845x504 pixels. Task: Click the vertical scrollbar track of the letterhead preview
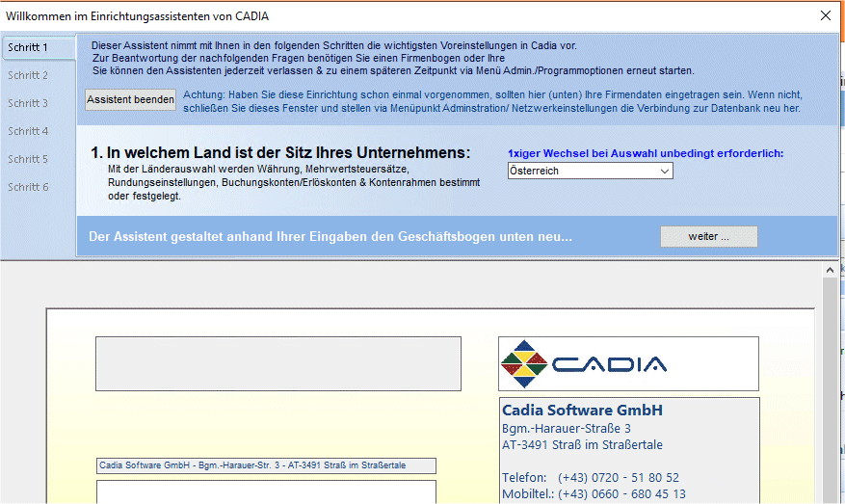coord(830,391)
